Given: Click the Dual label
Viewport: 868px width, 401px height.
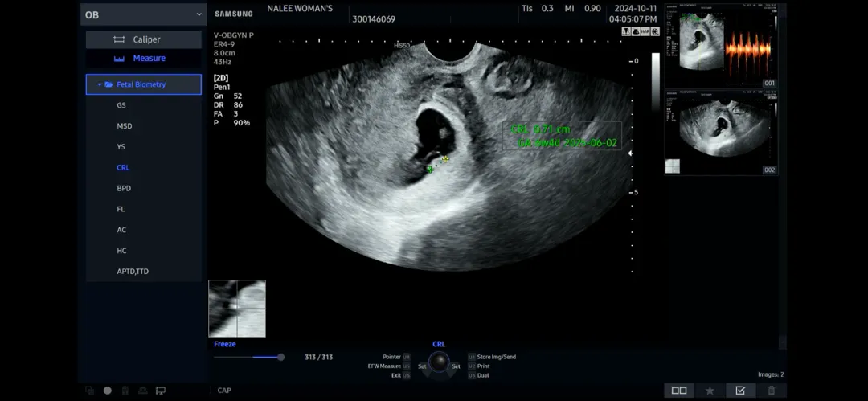Looking at the screenshot, I should [483, 375].
